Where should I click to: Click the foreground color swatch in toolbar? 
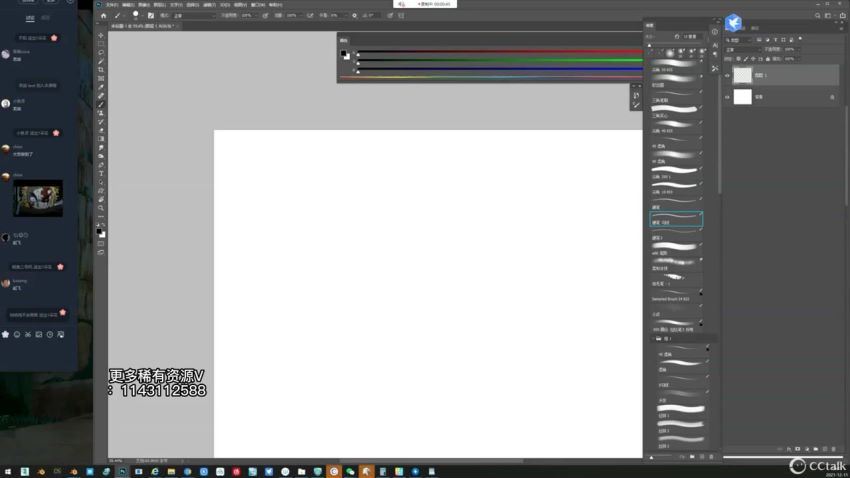(x=99, y=231)
